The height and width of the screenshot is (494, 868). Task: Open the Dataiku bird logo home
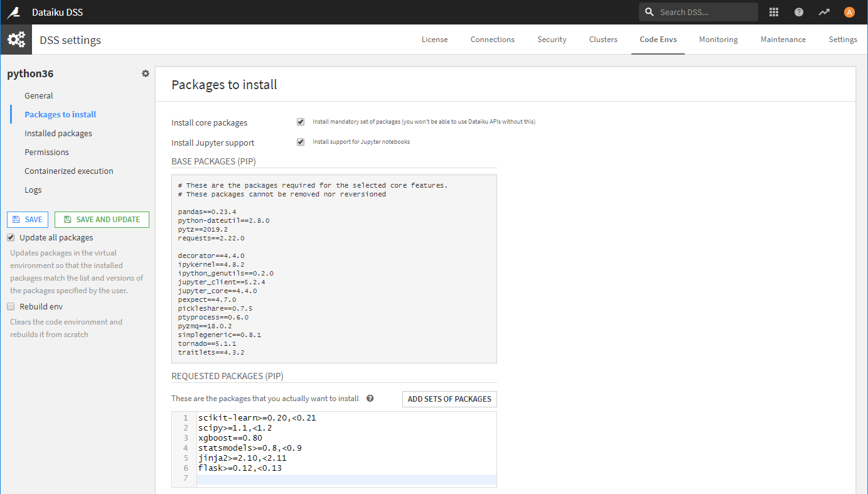pyautogui.click(x=13, y=12)
